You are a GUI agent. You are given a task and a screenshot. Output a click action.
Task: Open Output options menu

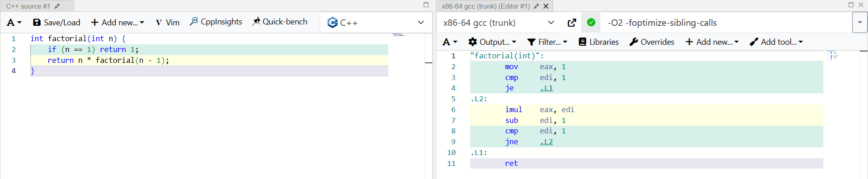point(492,42)
